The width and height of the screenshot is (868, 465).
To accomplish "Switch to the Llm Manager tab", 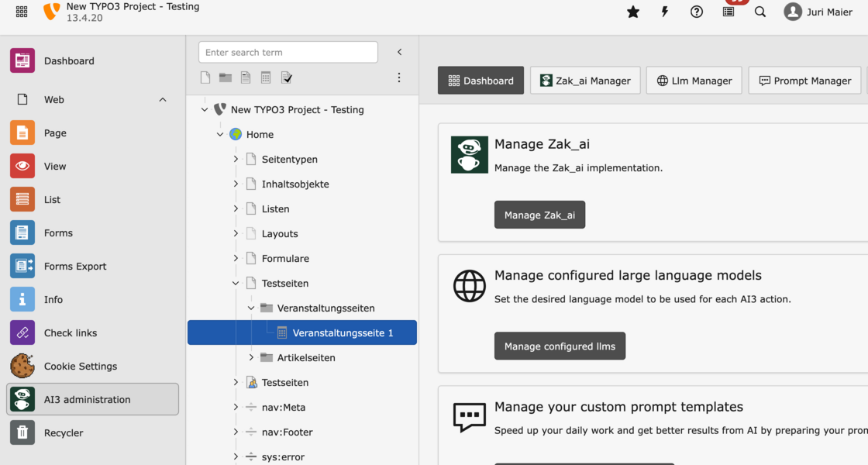I will [x=694, y=81].
